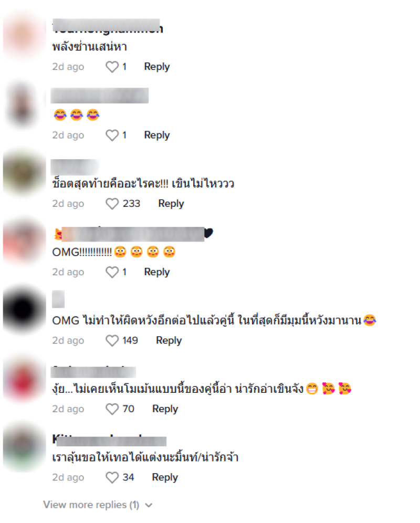Viewport: 420px width, 523px height.
Task: Open the red avatar beside 70-likes comment
Action: [x=24, y=379]
